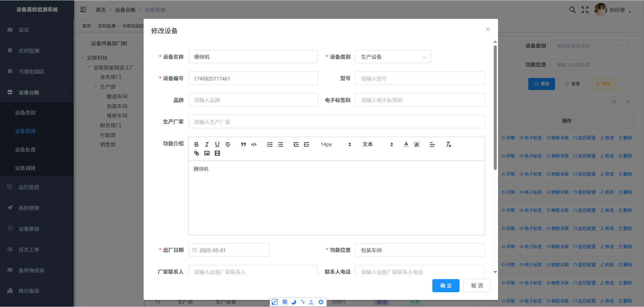Open 设备类别 in the sidebar menu
Viewport: 644px width, 307px height.
(25, 113)
